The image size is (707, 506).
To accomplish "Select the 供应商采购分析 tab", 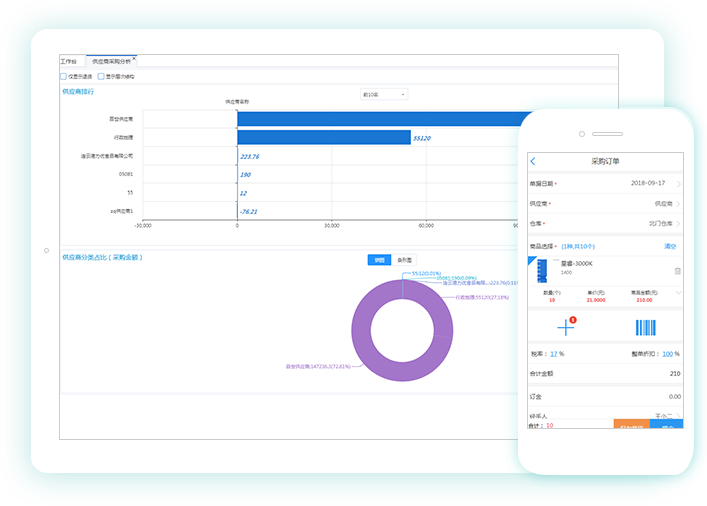I will [110, 61].
